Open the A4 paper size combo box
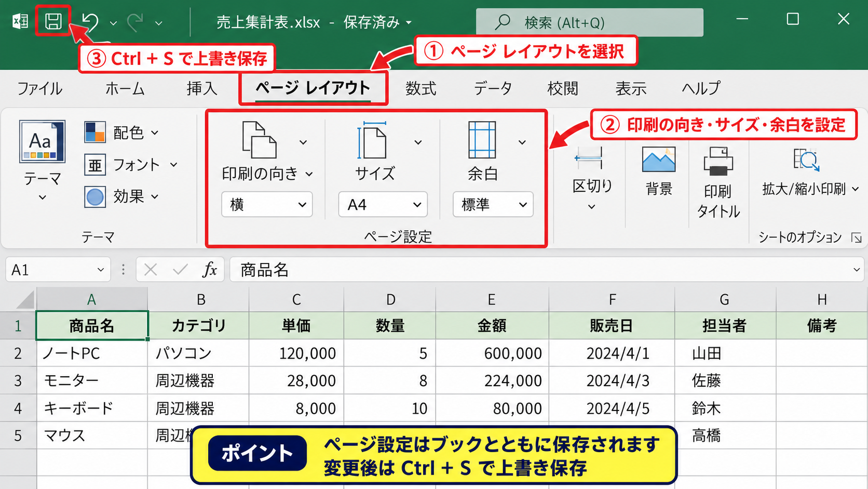Image resolution: width=868 pixels, height=489 pixels. coord(383,204)
